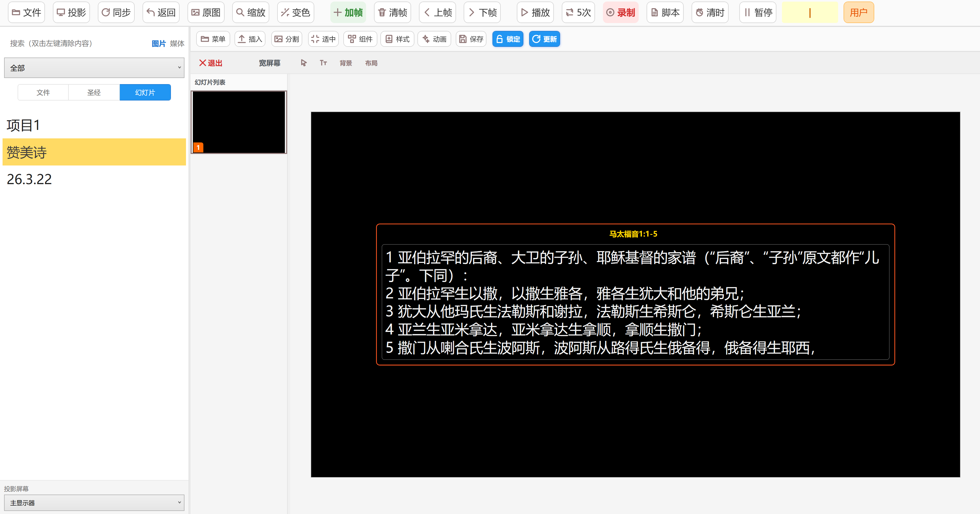Image resolution: width=980 pixels, height=514 pixels.
Task: Switch to the 圣经 tab
Action: pyautogui.click(x=94, y=92)
